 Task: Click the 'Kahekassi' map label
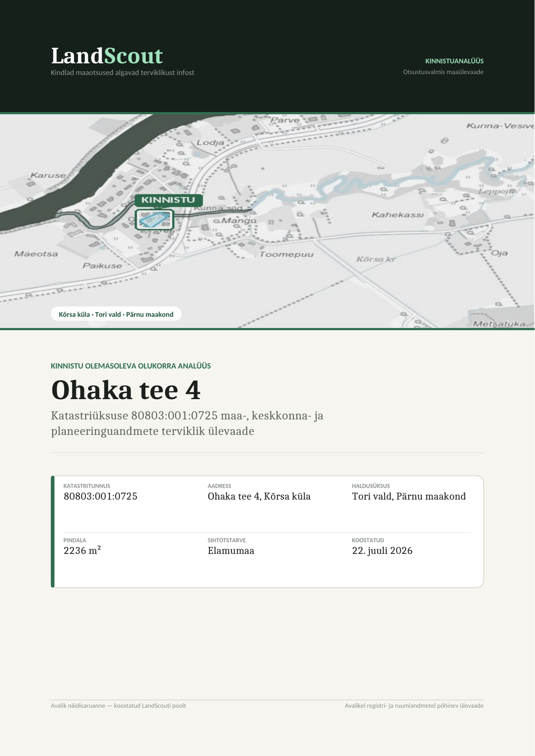tap(398, 215)
